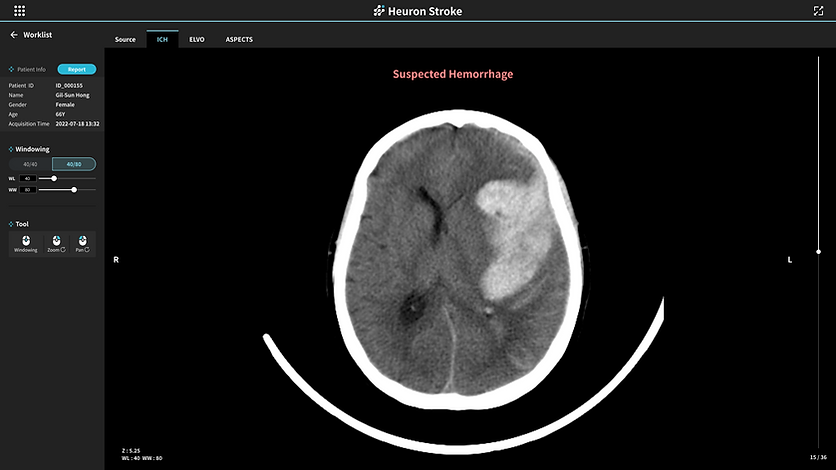Select the Pan mouse tool
This screenshot has width=836, height=470.
[82, 244]
